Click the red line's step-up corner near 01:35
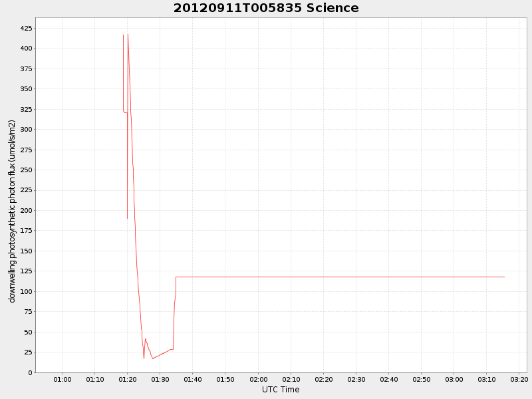 (176, 277)
